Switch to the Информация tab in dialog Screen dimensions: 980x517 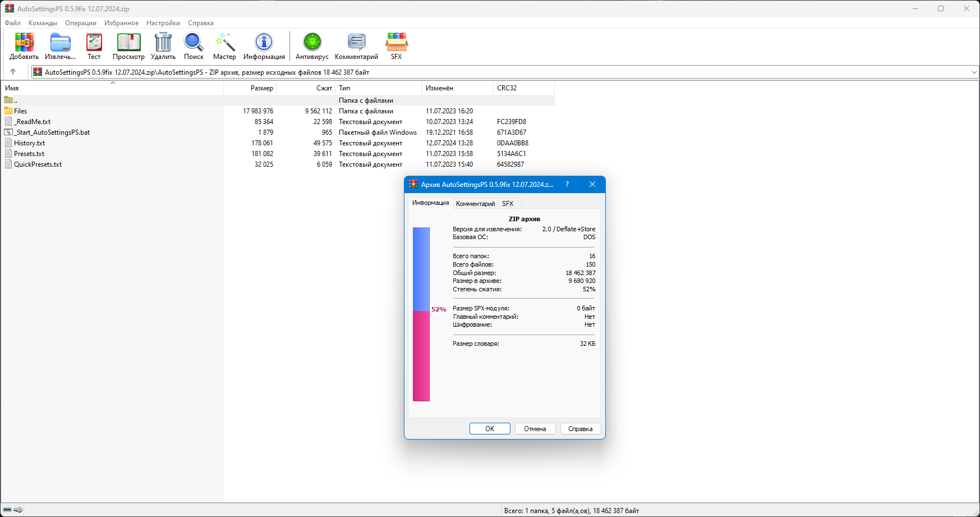tap(431, 203)
